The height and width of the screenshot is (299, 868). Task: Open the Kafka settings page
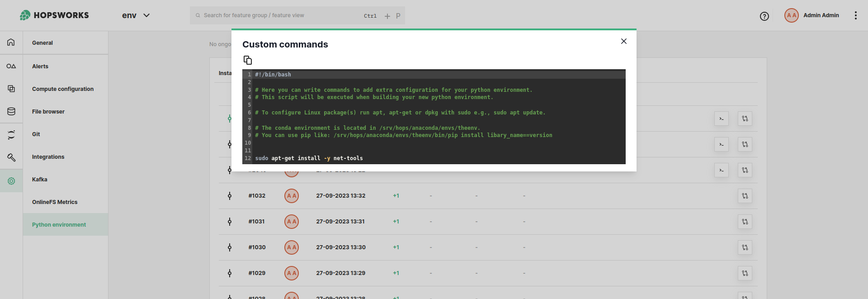pos(40,180)
